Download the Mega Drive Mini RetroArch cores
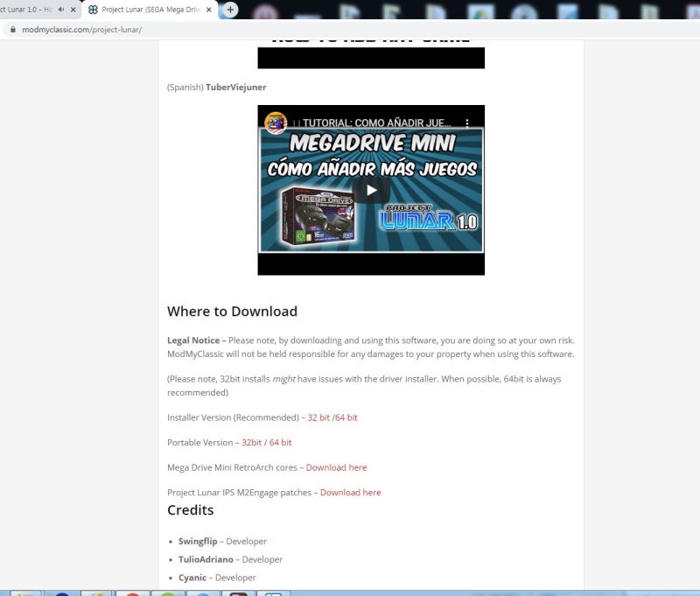This screenshot has width=700, height=596. (x=336, y=467)
